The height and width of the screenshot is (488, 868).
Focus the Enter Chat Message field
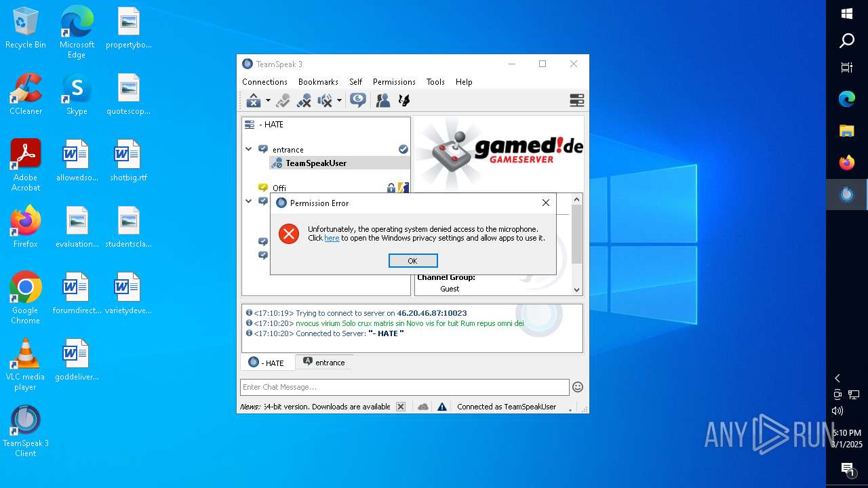pyautogui.click(x=404, y=387)
